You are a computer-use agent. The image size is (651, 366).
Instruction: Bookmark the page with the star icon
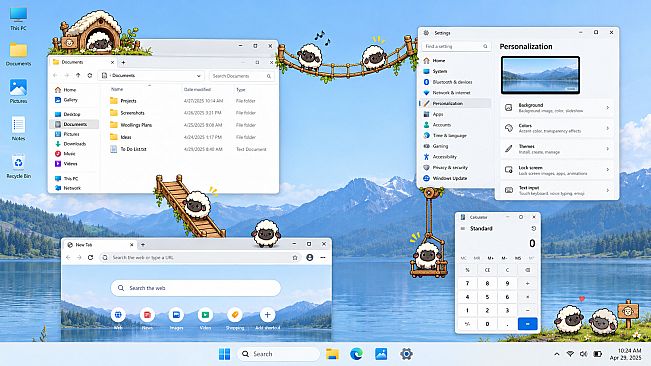tap(295, 258)
